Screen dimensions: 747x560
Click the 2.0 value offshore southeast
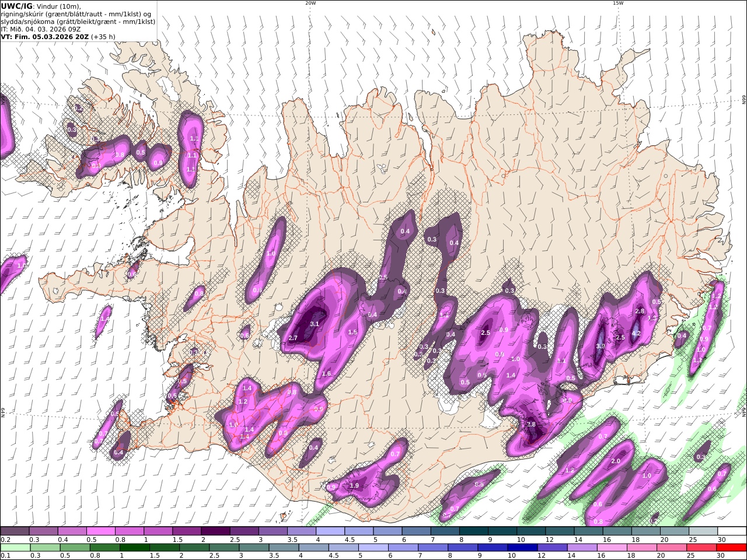[615, 461]
